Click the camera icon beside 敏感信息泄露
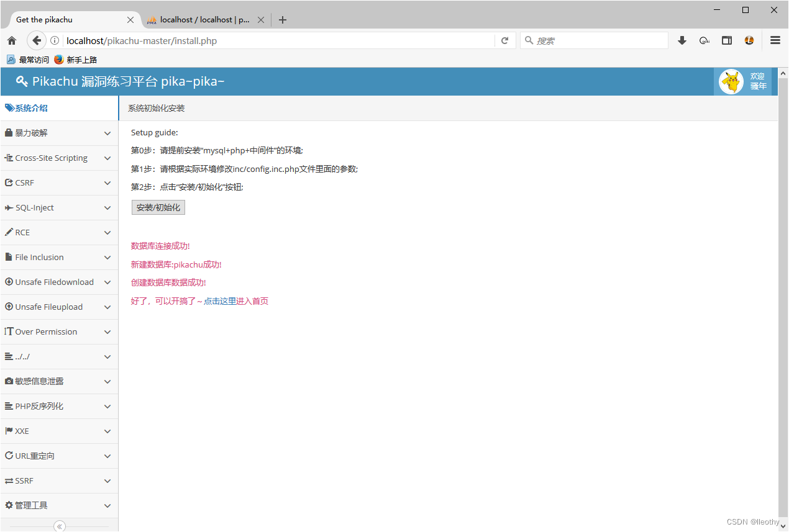Viewport: 789px width, 532px height. click(x=9, y=381)
